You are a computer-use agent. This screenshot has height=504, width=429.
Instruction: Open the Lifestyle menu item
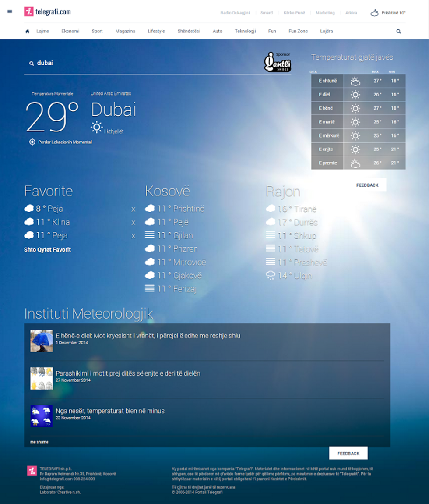pyautogui.click(x=156, y=31)
